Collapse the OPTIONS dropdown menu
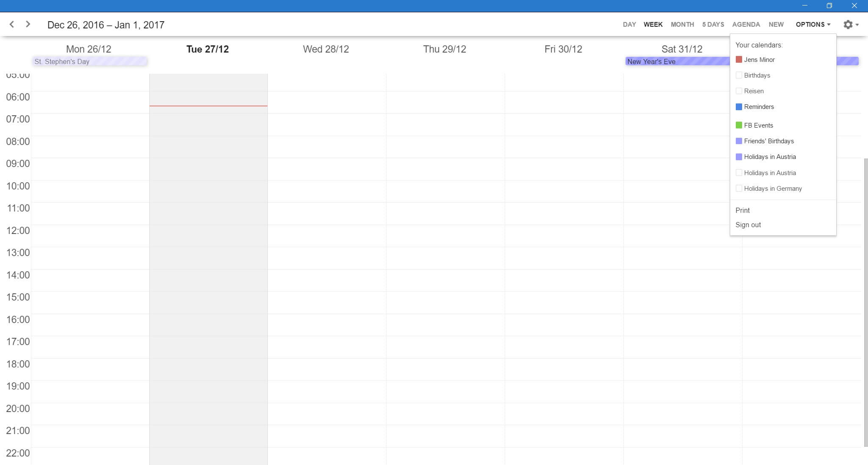Image resolution: width=868 pixels, height=465 pixels. point(812,25)
